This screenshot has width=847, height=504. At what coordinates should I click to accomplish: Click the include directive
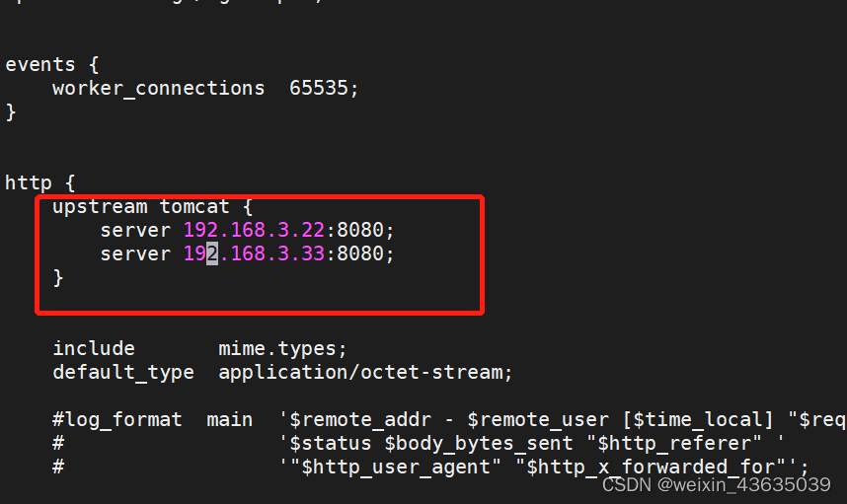click(94, 348)
